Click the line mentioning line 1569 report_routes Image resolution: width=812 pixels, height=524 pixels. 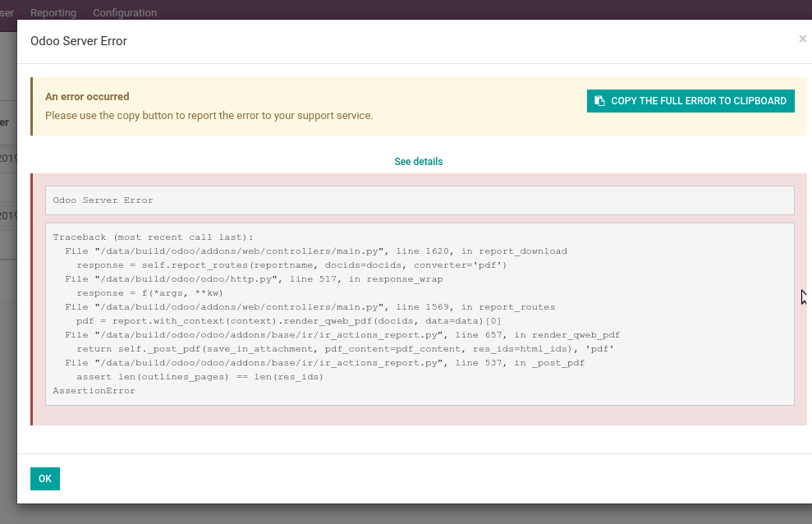click(310, 307)
